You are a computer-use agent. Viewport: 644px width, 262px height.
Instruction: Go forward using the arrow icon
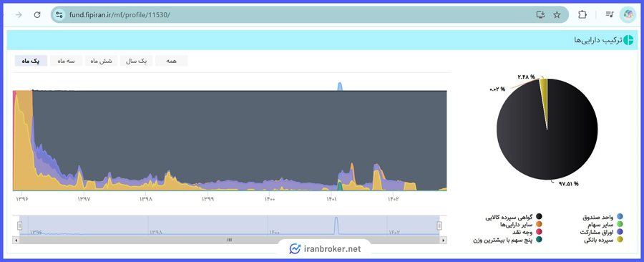(19, 15)
